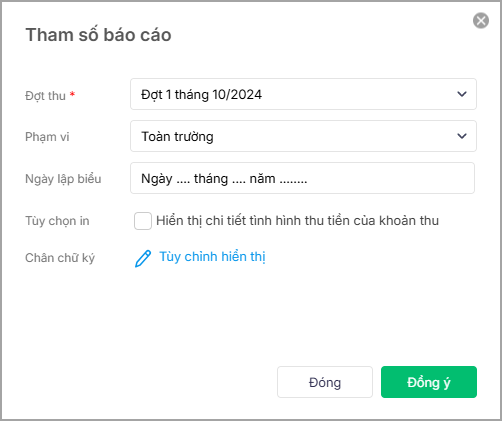
Task: Click the Tùy chọn in label
Action: tap(57, 221)
